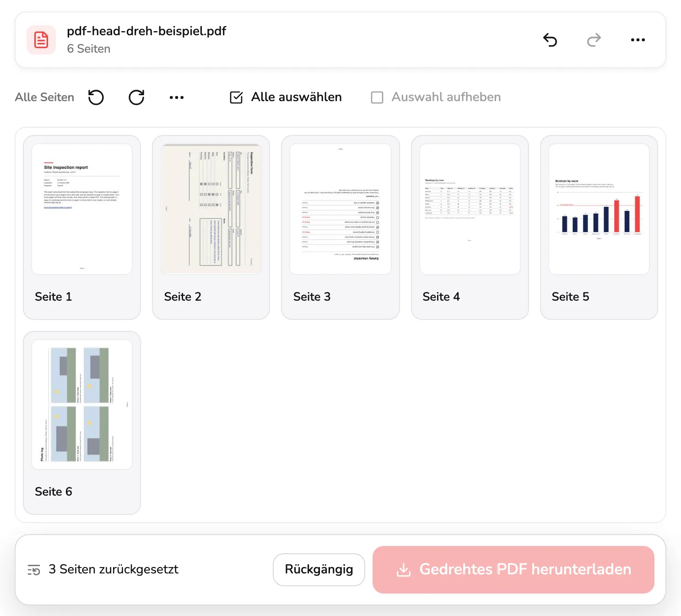Download the rotated PDF
681x616 pixels.
point(513,570)
